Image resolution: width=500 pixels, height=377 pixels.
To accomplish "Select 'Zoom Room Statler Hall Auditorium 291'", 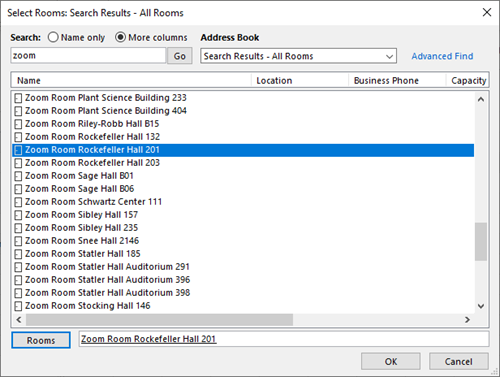I will (107, 267).
